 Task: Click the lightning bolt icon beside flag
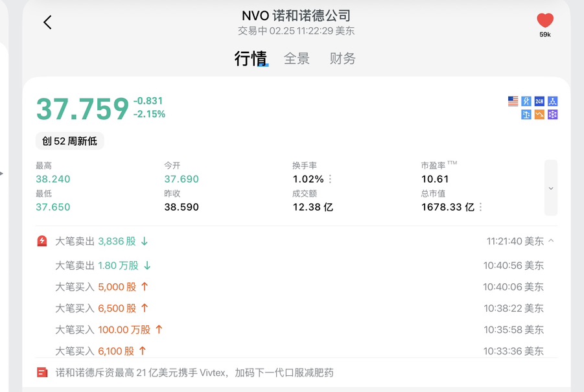click(526, 101)
